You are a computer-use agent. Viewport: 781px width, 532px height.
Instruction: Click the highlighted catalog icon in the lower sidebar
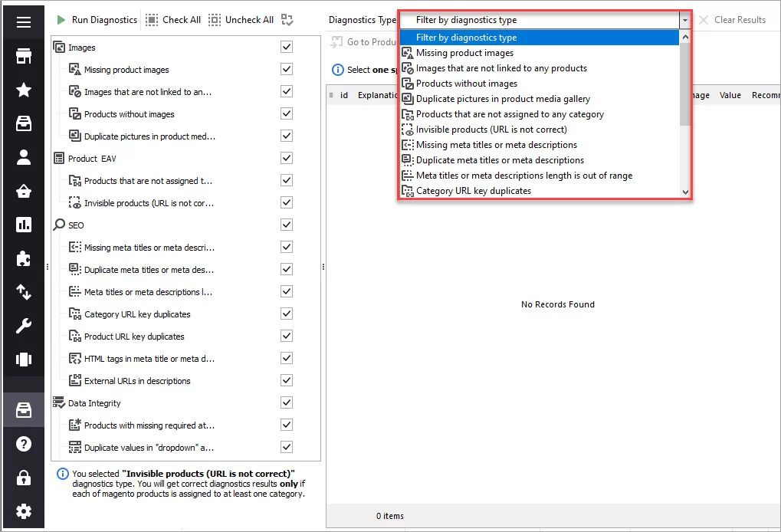[24, 410]
